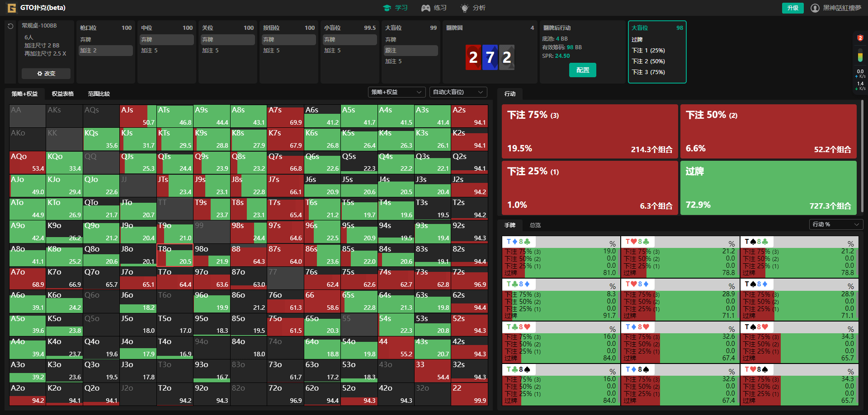
Task: Click the GTO poker logo icon
Action: [11, 8]
